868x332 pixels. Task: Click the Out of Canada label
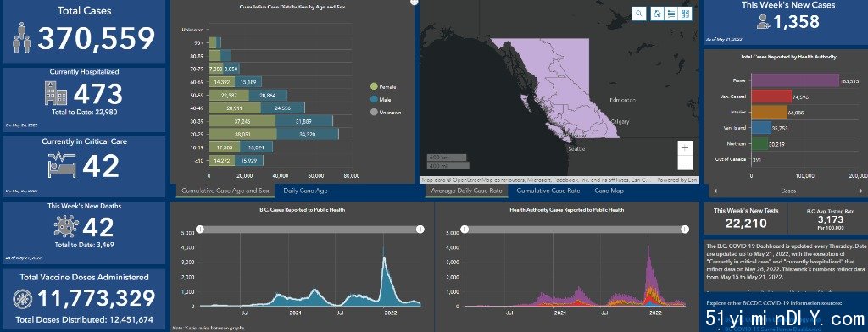(x=732, y=159)
